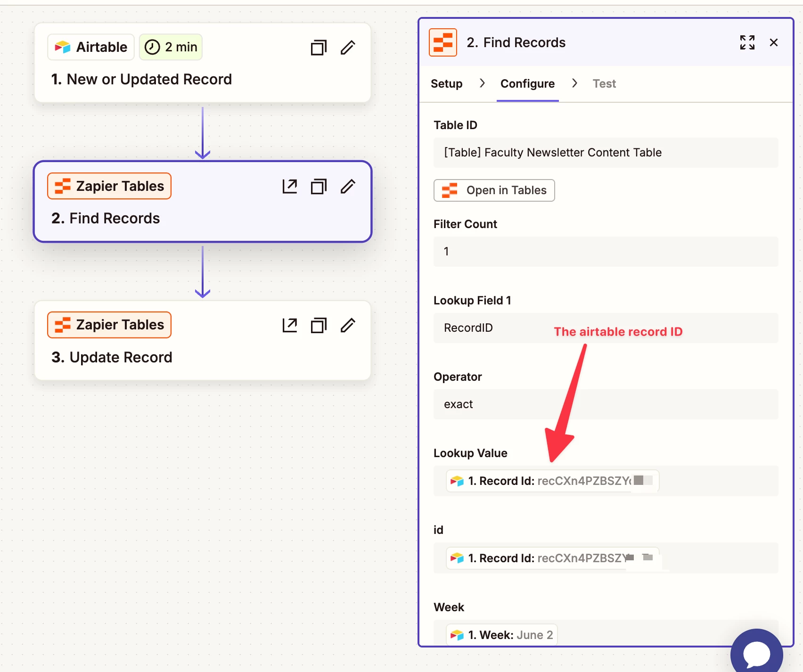Click the Filter Count field
This screenshot has width=803, height=672.
tap(606, 252)
